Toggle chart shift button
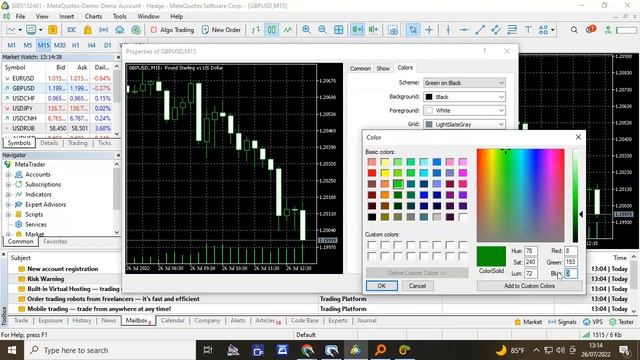The height and width of the screenshot is (360, 640). click(373, 30)
